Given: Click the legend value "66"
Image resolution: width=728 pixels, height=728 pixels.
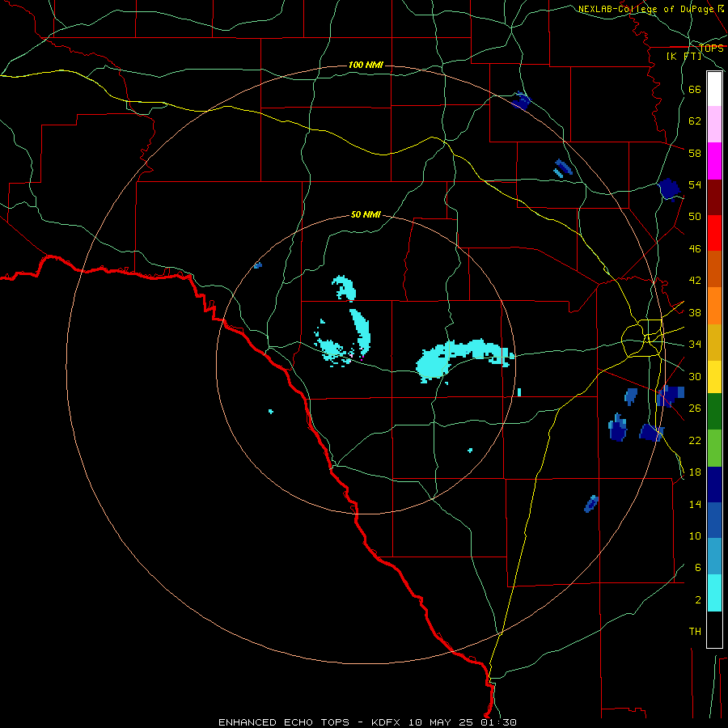Looking at the screenshot, I should click(695, 89).
